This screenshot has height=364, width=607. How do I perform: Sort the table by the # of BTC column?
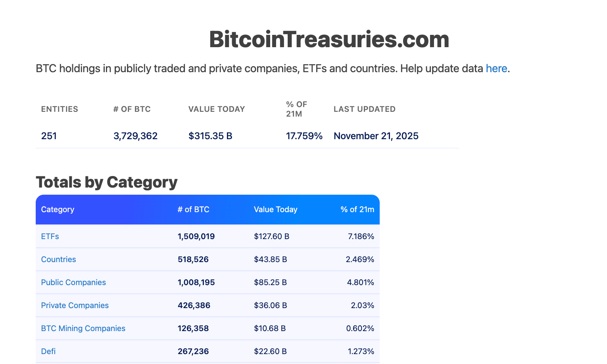click(x=194, y=209)
